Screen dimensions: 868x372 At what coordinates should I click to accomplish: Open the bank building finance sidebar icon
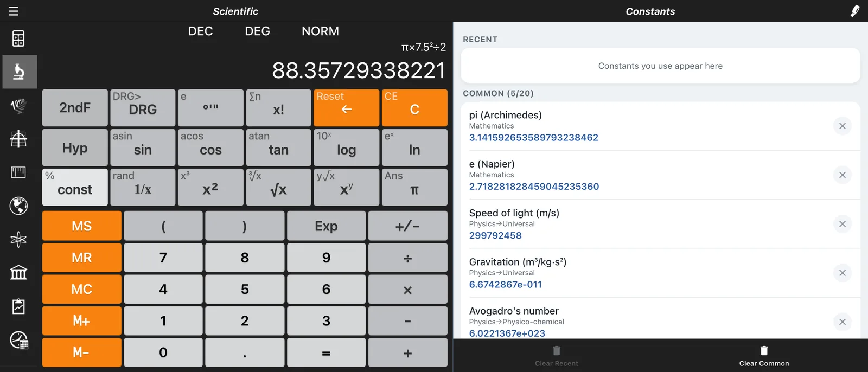coord(18,273)
